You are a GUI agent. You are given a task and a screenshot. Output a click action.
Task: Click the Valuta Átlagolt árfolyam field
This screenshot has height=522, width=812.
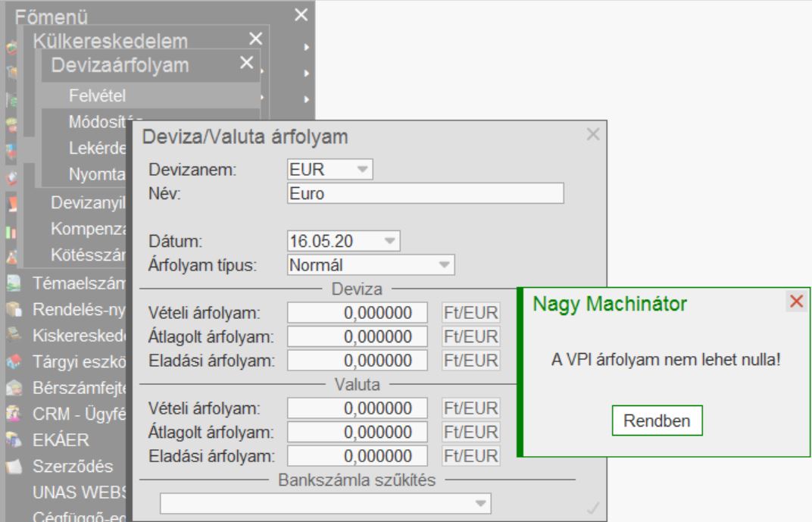358,432
